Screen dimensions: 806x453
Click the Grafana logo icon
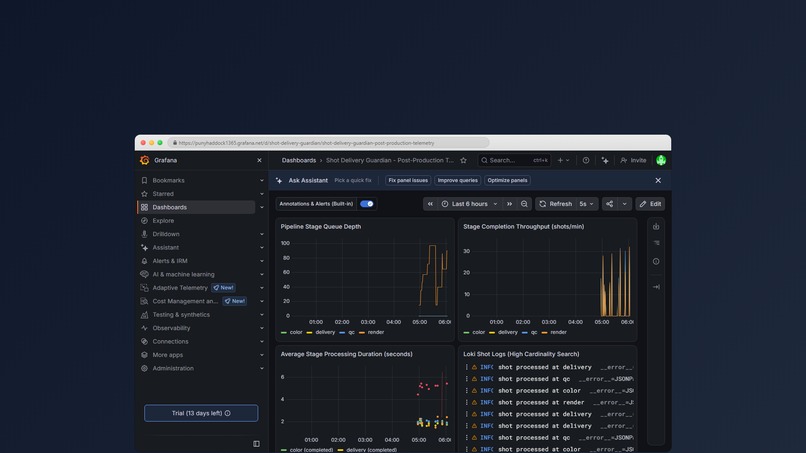point(144,160)
